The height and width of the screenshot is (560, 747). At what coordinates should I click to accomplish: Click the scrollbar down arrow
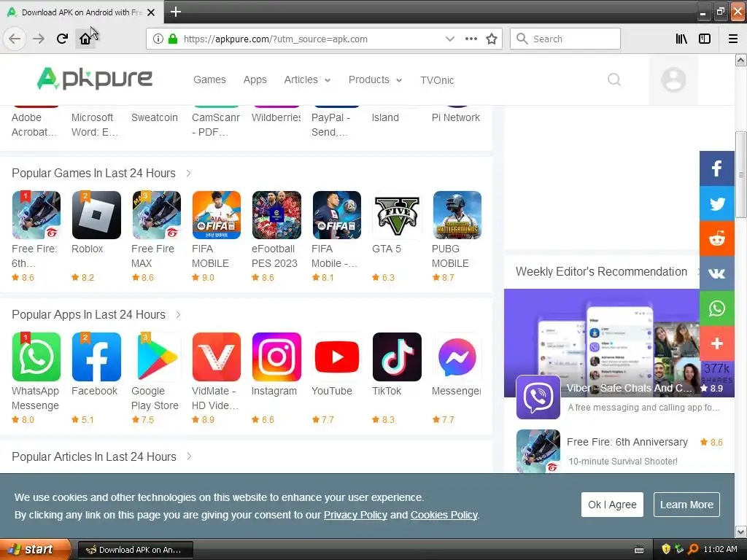tap(740, 532)
